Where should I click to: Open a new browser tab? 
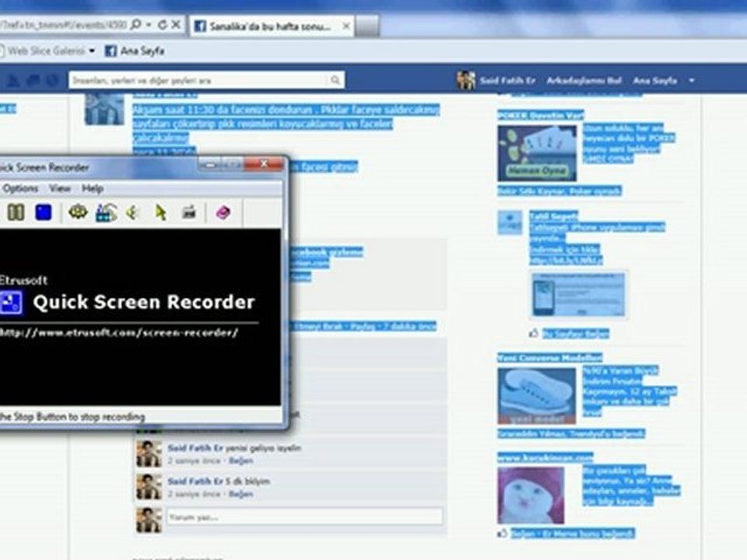click(367, 26)
